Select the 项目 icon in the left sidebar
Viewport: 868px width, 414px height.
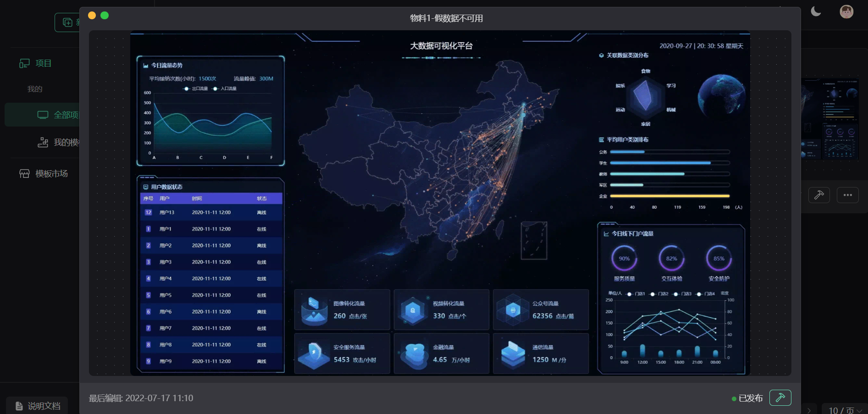pos(24,63)
